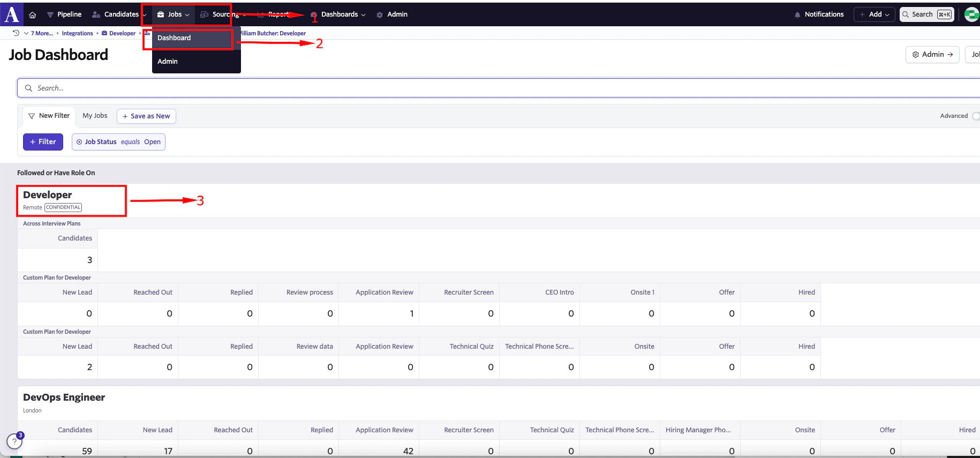980x458 pixels.
Task: Open the Developer job title
Action: [x=47, y=195]
